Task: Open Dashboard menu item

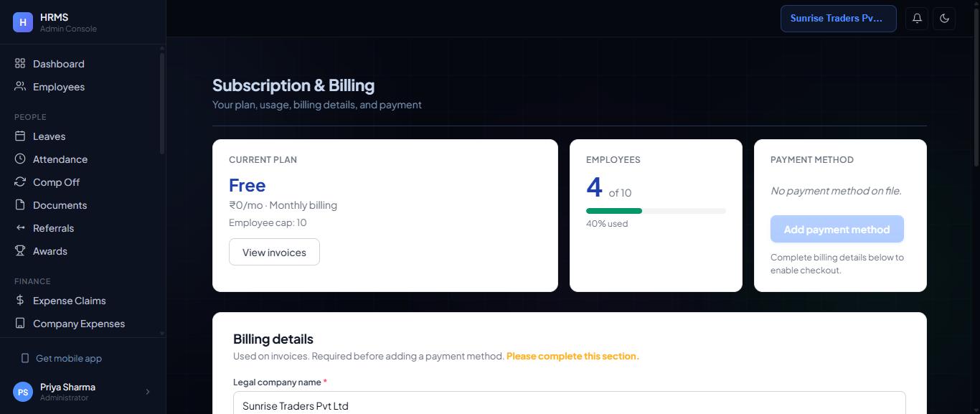Action: [x=80, y=64]
